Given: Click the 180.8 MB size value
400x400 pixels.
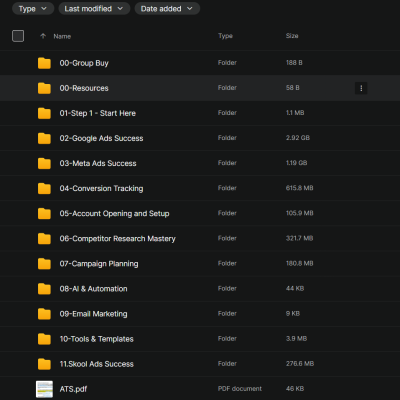Looking at the screenshot, I should pos(299,263).
